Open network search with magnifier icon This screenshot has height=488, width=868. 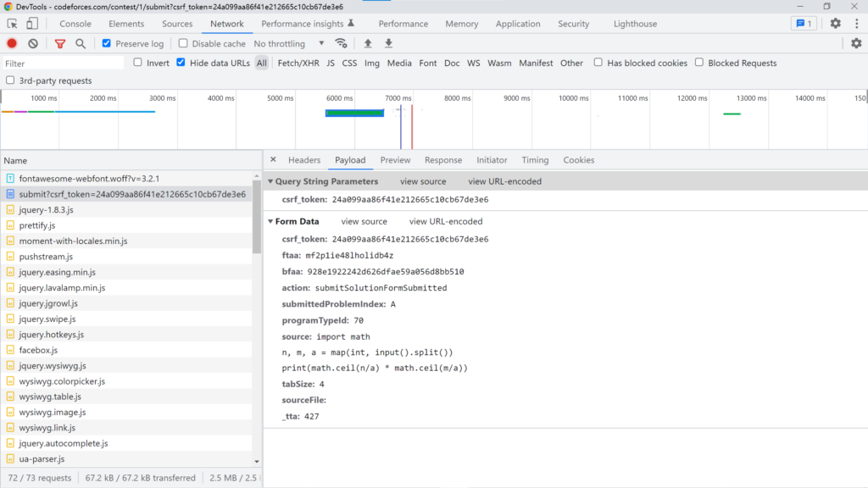coord(81,43)
